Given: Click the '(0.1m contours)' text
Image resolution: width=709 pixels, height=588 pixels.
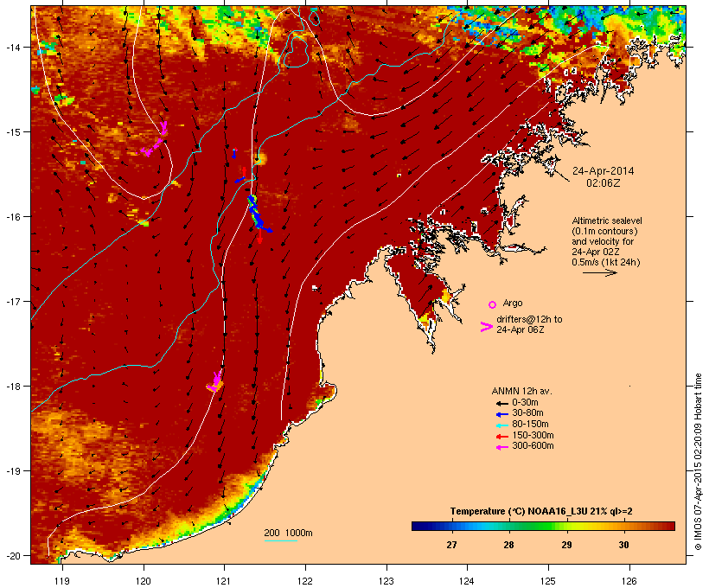Looking at the screenshot, I should coord(604,231).
